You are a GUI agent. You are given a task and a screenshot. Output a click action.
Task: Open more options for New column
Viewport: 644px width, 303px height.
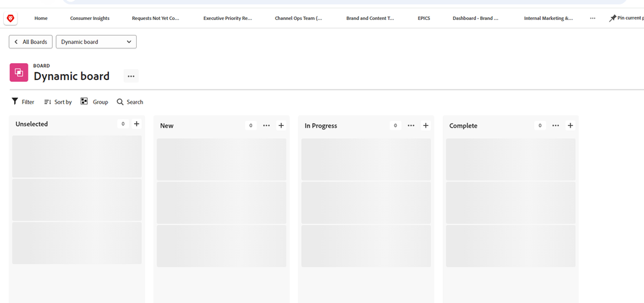(x=266, y=126)
